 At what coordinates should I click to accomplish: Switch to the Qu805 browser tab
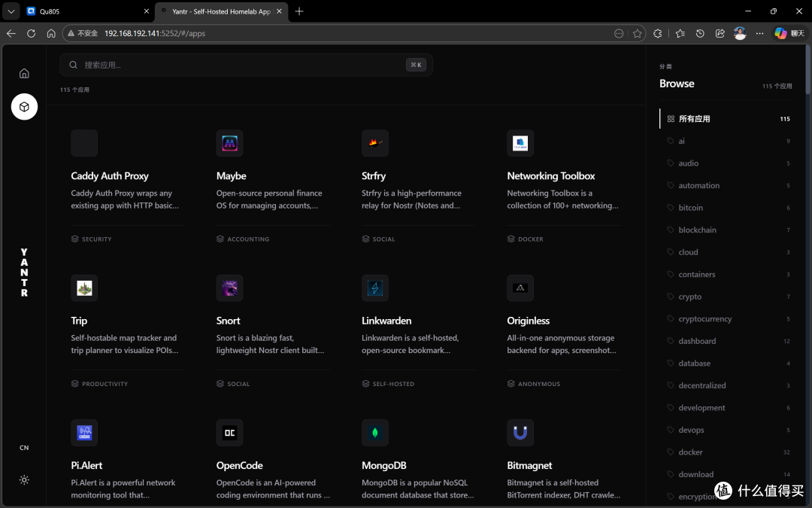[88, 11]
